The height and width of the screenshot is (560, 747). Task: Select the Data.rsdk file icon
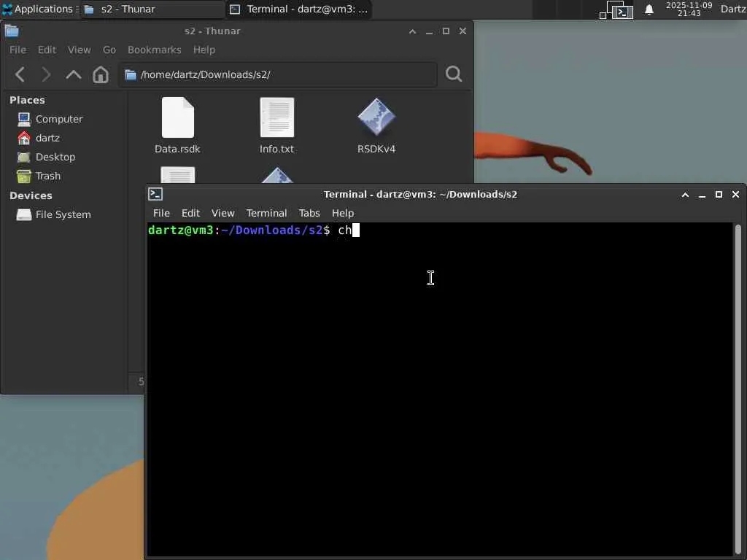pos(178,117)
